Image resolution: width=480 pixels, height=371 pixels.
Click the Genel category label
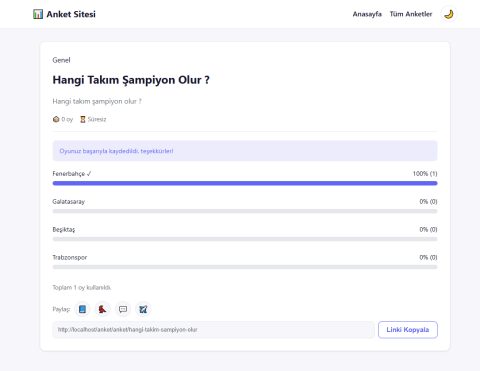click(x=61, y=60)
